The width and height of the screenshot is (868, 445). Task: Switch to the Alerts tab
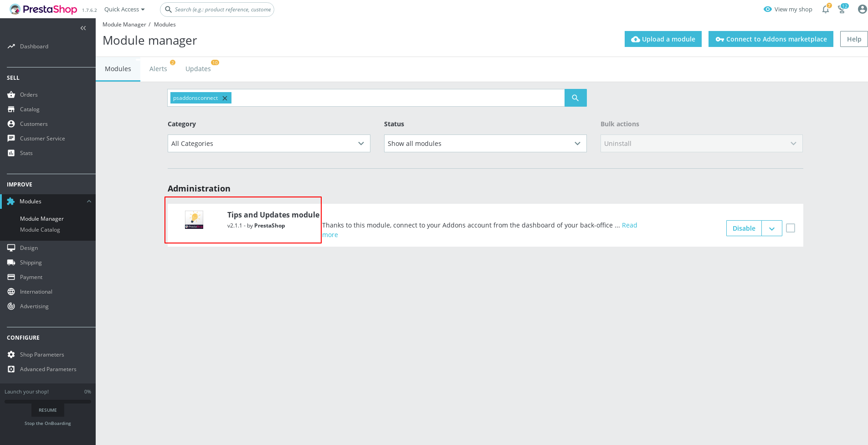click(x=158, y=69)
